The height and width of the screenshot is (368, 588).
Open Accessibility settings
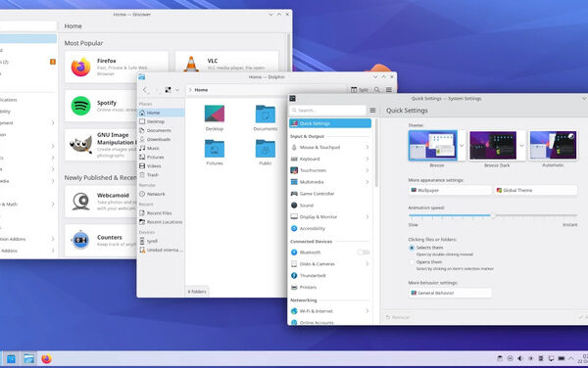coord(330,228)
